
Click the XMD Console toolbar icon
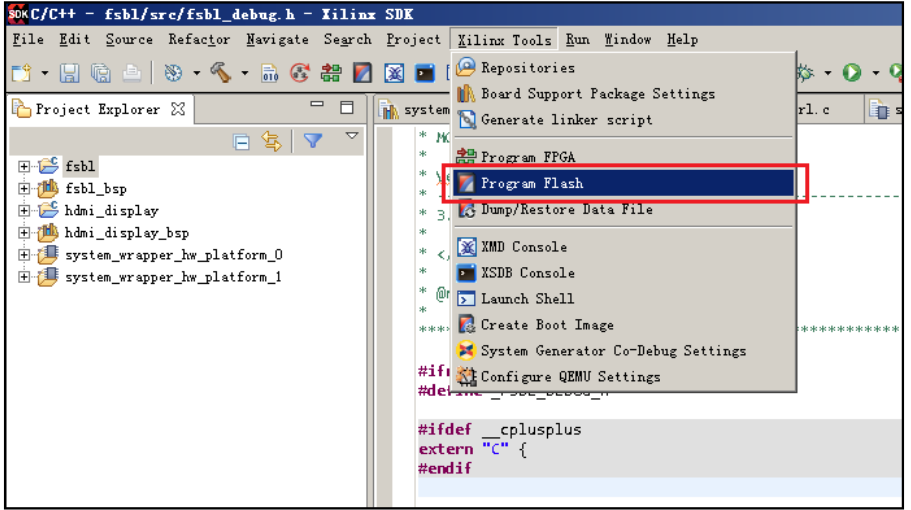[394, 73]
